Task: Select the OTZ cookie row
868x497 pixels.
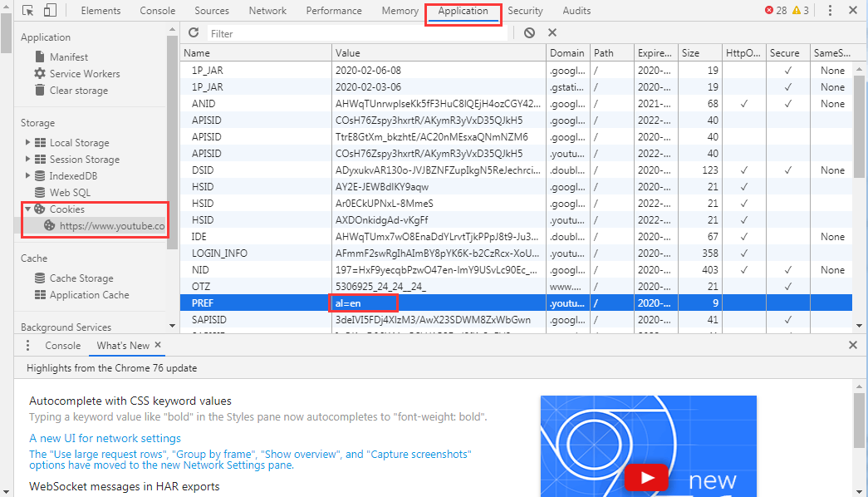Action: pos(516,287)
